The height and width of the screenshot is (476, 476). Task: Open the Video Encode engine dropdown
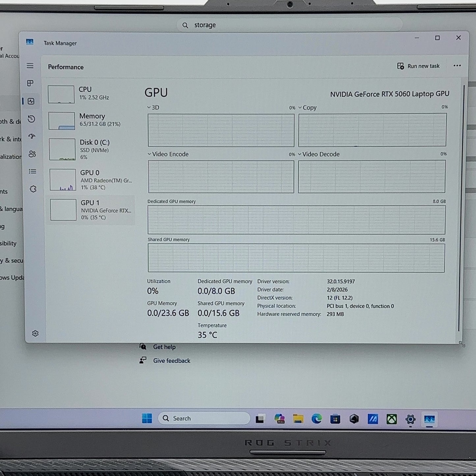coord(168,154)
